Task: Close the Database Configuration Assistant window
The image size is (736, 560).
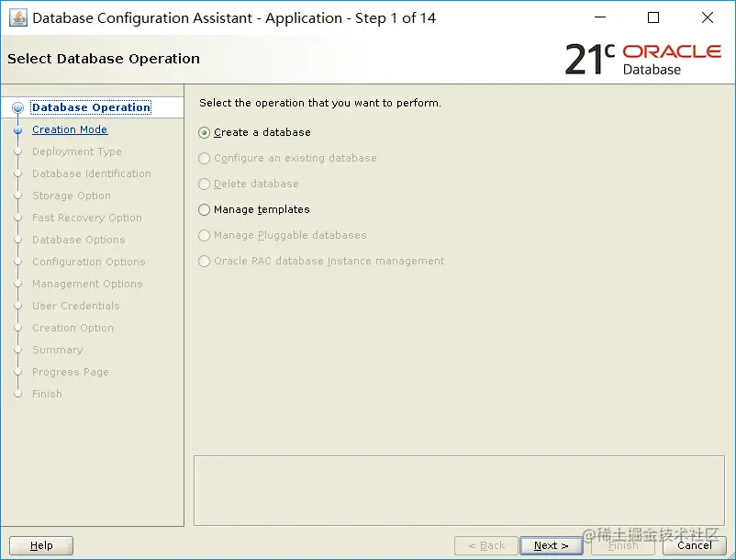Action: pos(707,17)
